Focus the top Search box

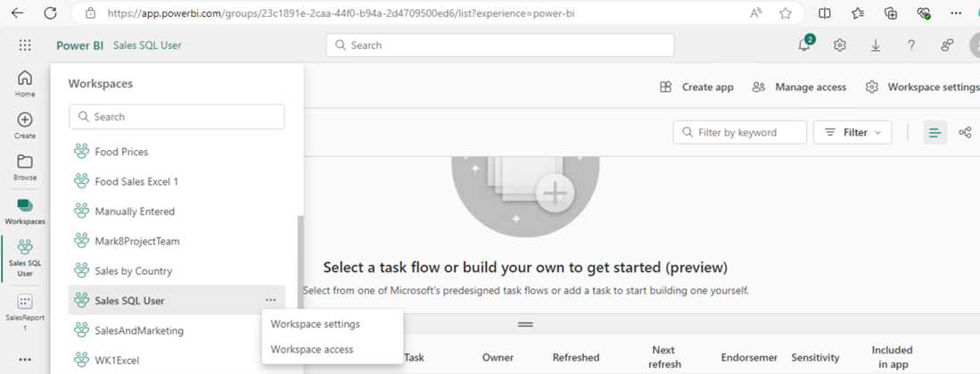pyautogui.click(x=500, y=45)
